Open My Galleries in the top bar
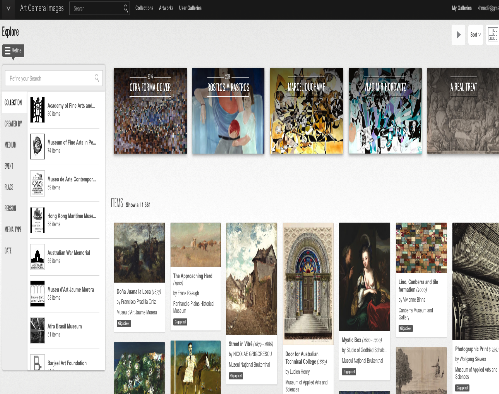The height and width of the screenshot is (394, 499). (462, 8)
